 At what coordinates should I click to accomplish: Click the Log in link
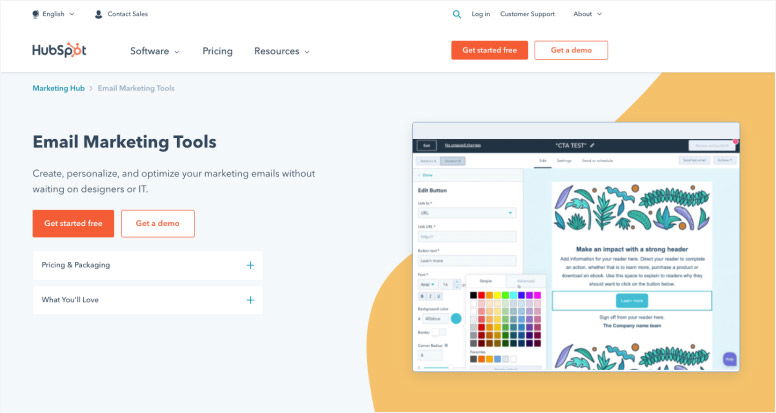(481, 14)
